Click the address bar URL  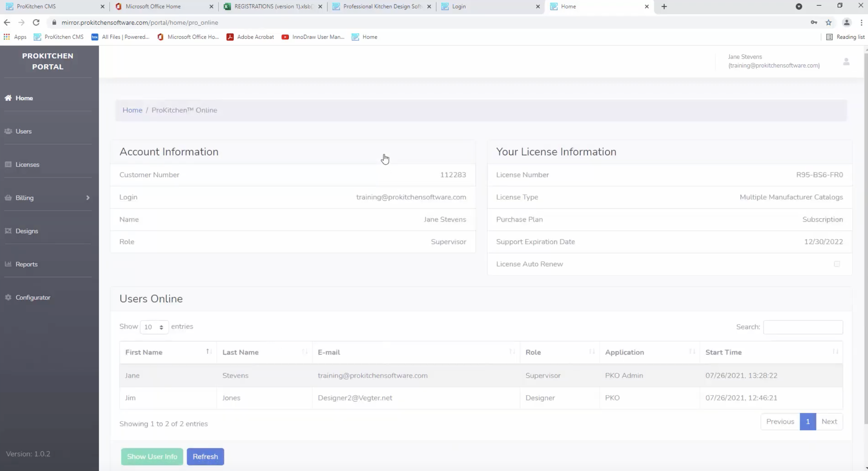[x=140, y=22]
